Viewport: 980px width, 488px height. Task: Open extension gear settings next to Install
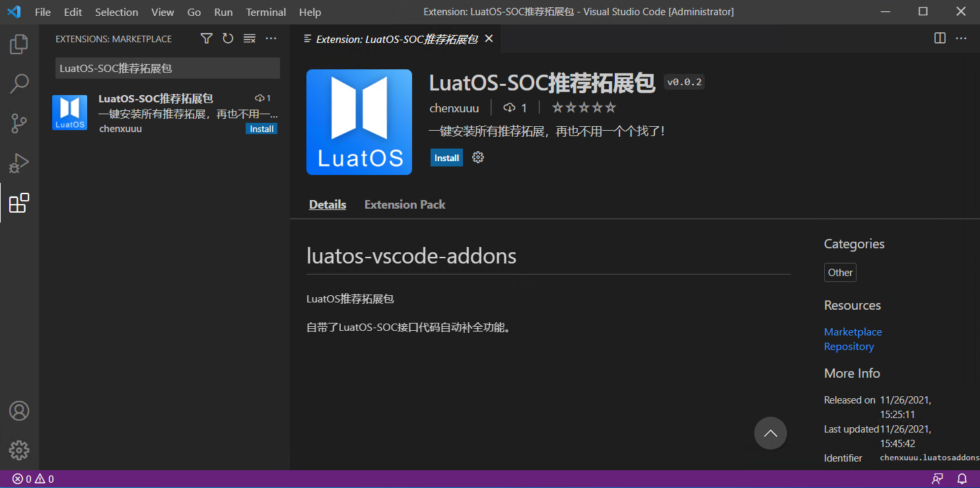click(477, 157)
